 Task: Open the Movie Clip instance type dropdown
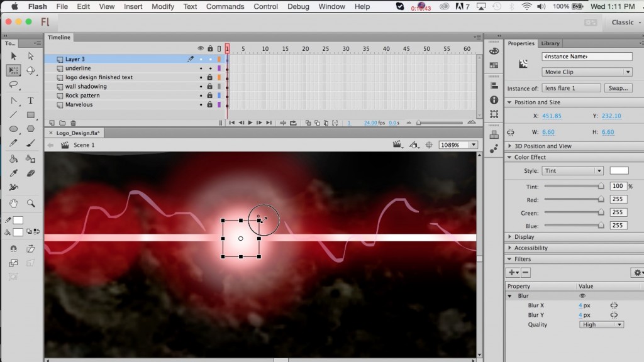tap(586, 71)
